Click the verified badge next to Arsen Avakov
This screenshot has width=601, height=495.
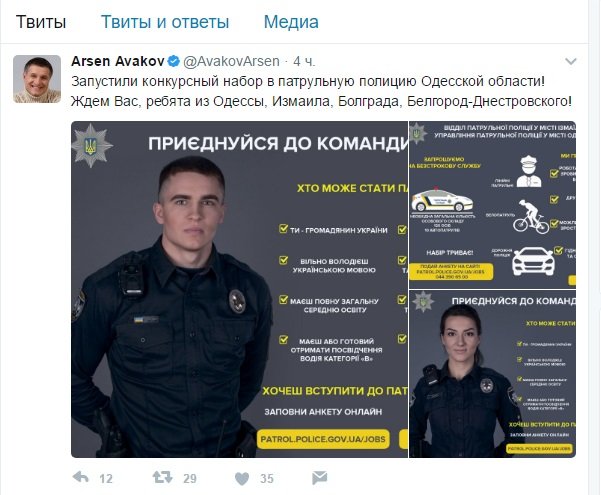(x=174, y=61)
